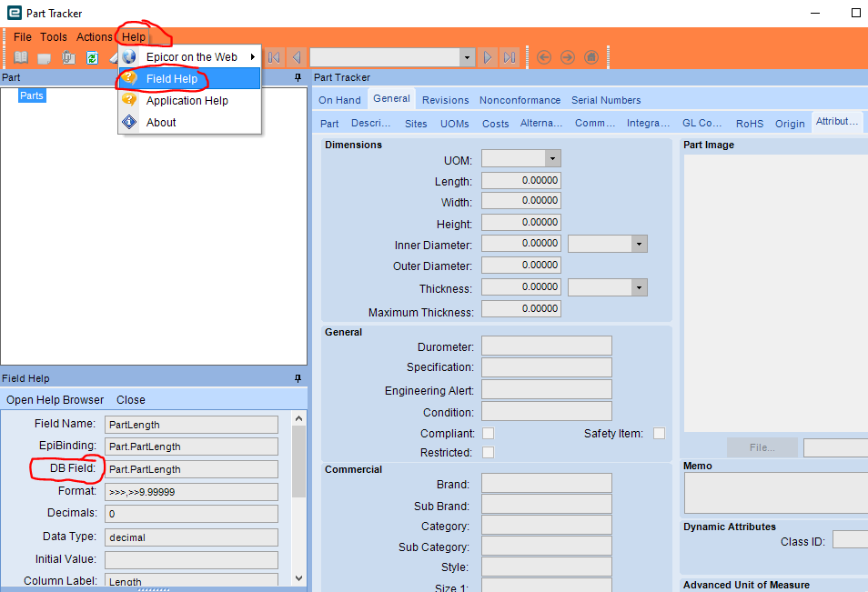Click the File... button under Part Image

pyautogui.click(x=762, y=447)
